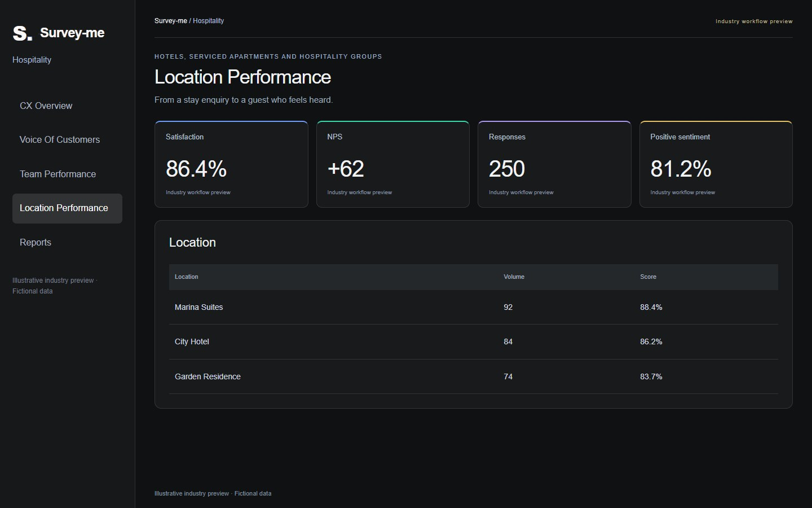Screen dimensions: 812x508
Task: Click the Score column header
Action: tap(648, 277)
